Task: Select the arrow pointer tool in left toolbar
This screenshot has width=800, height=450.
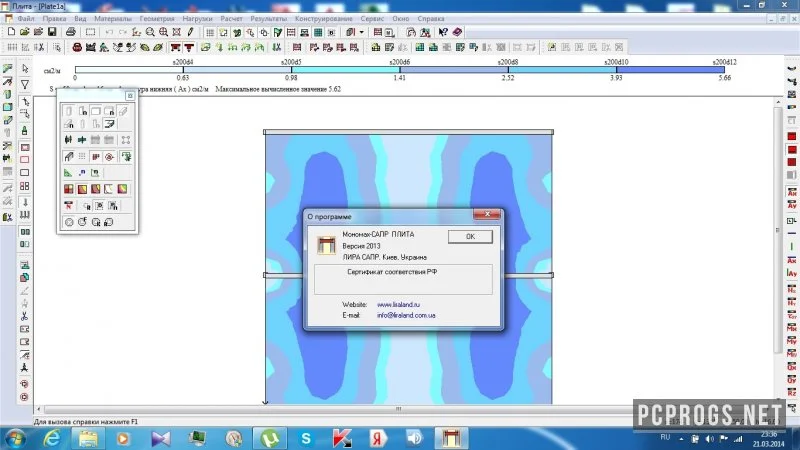Action: tap(25, 68)
